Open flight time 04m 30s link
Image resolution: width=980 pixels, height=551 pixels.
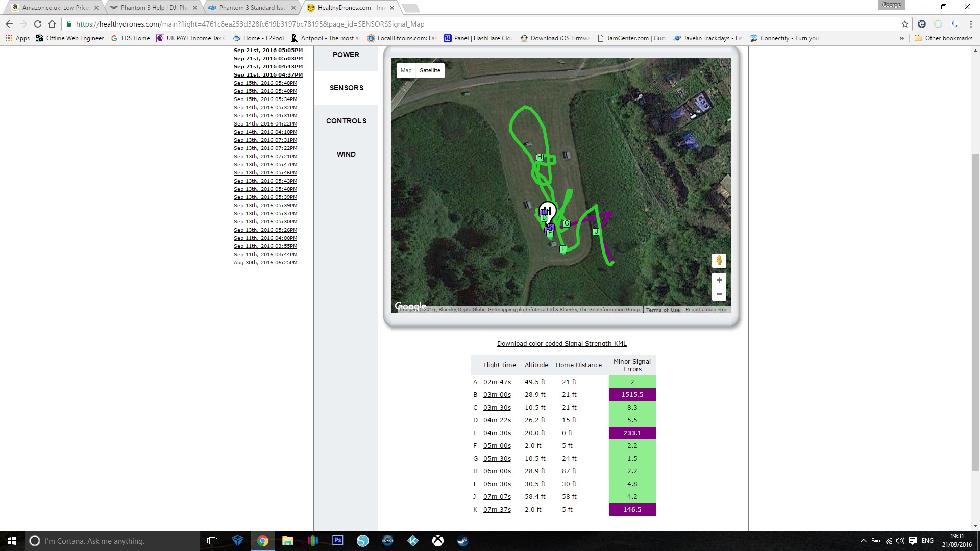click(x=497, y=433)
